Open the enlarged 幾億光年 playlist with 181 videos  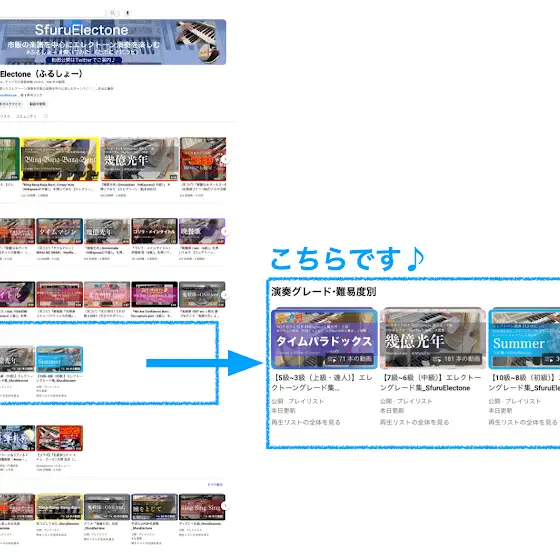433,338
